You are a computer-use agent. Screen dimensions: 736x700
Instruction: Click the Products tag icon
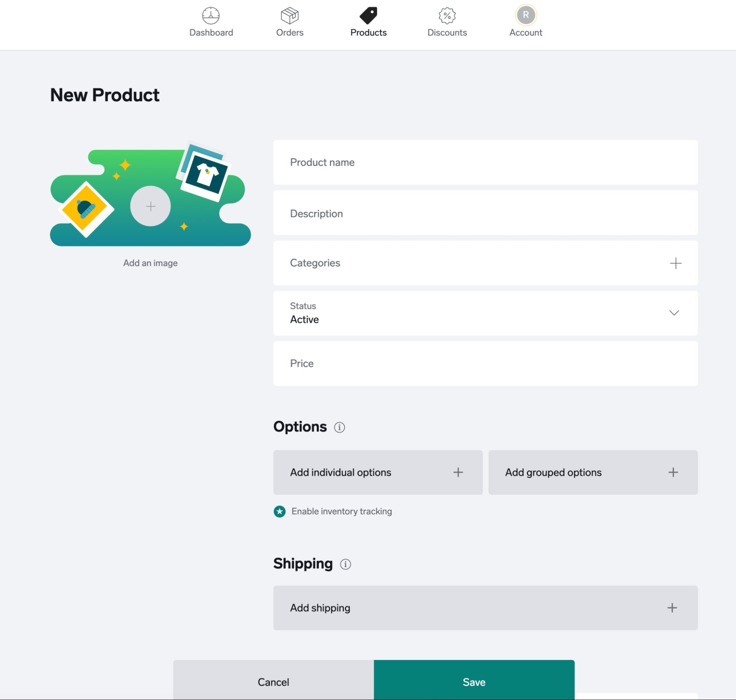tap(368, 15)
